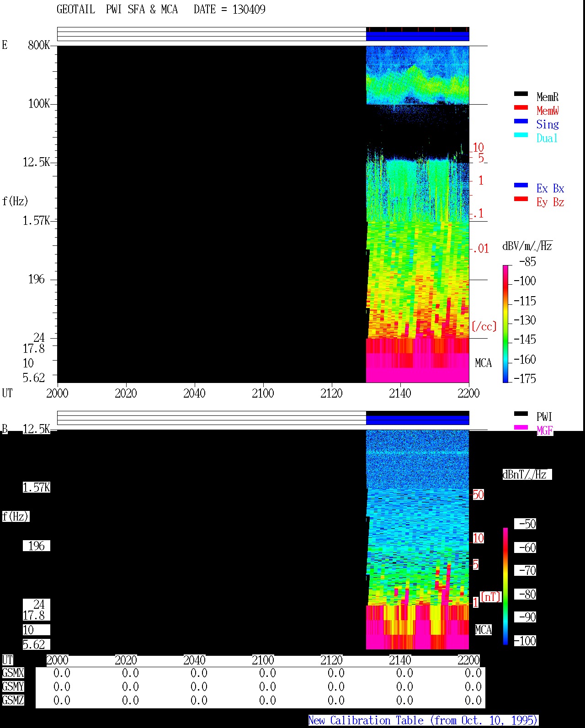
Task: Click the '[/cc]' density unit label
Action: click(484, 326)
